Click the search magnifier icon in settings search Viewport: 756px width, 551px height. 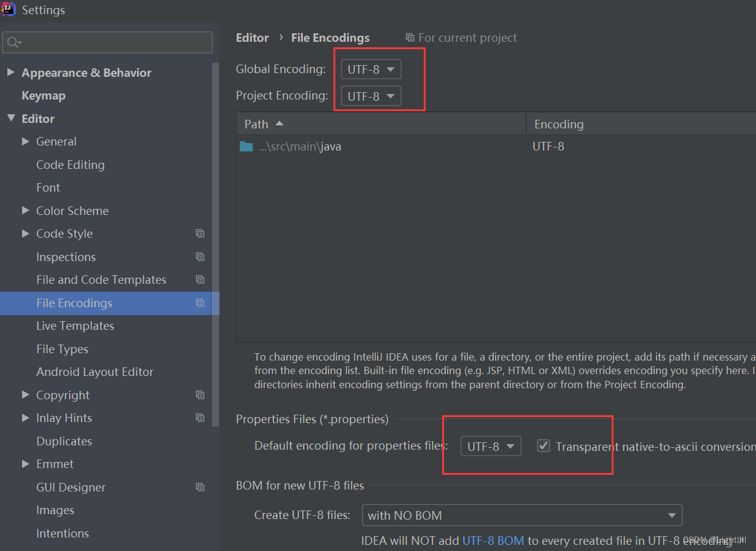tap(14, 42)
